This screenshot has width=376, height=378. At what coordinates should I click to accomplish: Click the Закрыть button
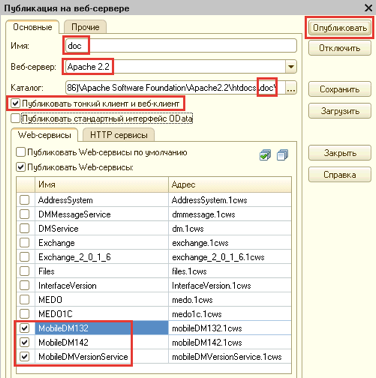click(340, 153)
